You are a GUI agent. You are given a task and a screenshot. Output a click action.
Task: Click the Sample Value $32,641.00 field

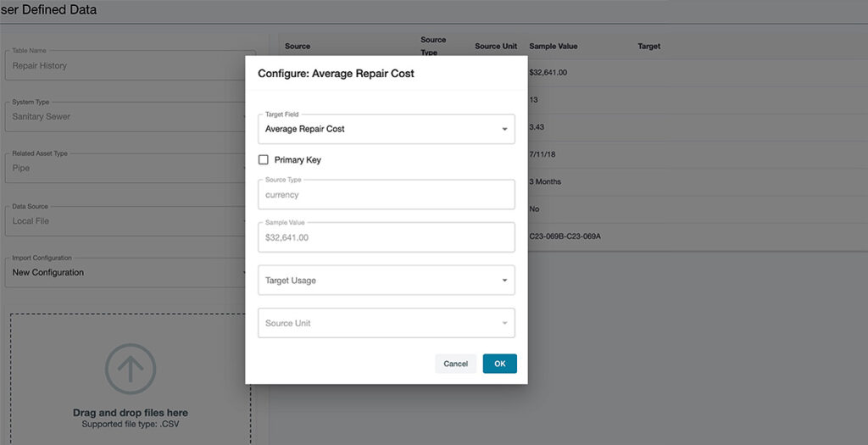pyautogui.click(x=386, y=237)
